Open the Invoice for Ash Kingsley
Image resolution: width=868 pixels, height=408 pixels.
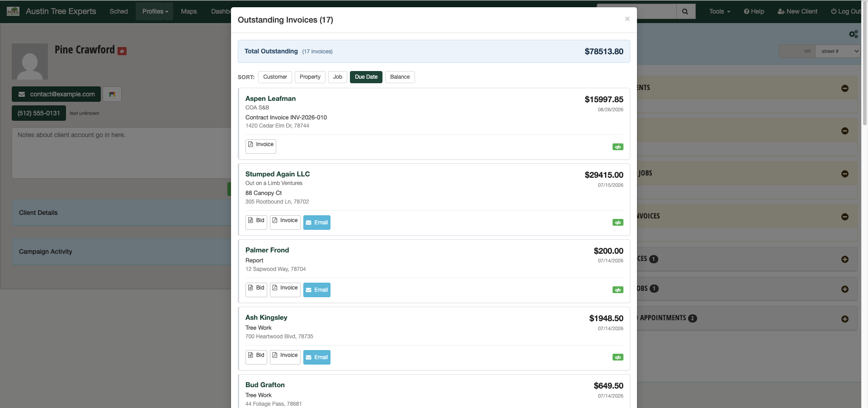tap(285, 357)
